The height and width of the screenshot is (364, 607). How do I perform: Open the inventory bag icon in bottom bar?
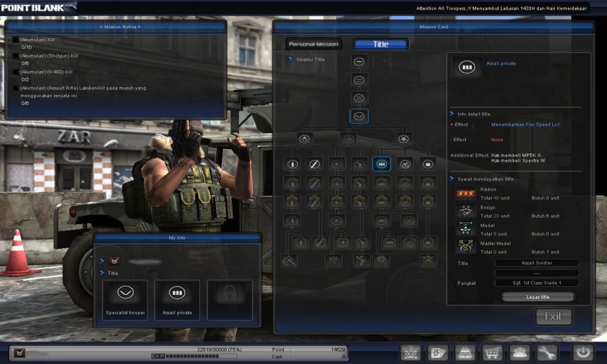coord(465,353)
